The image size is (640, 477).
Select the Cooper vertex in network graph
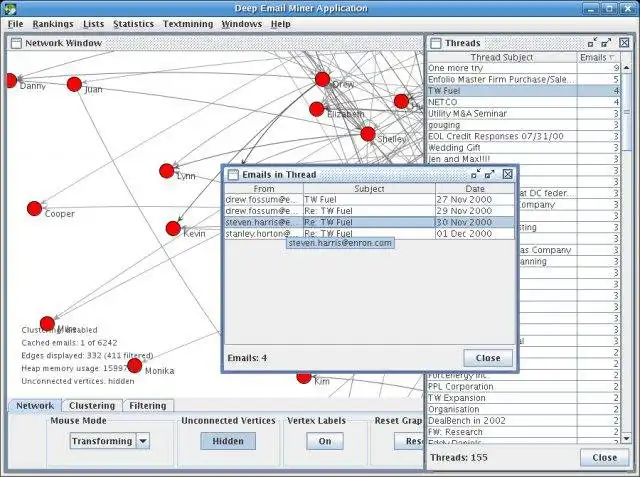(35, 209)
